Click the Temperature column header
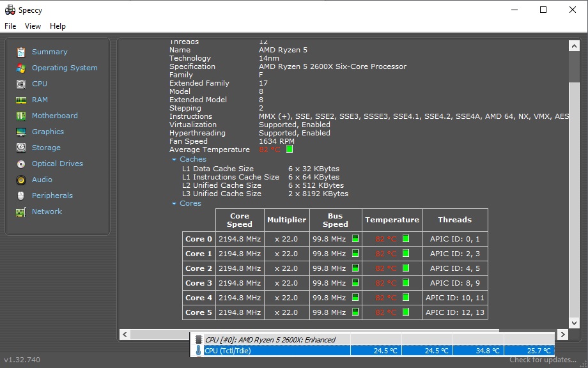Viewport: 588px width, 368px height. pos(392,220)
